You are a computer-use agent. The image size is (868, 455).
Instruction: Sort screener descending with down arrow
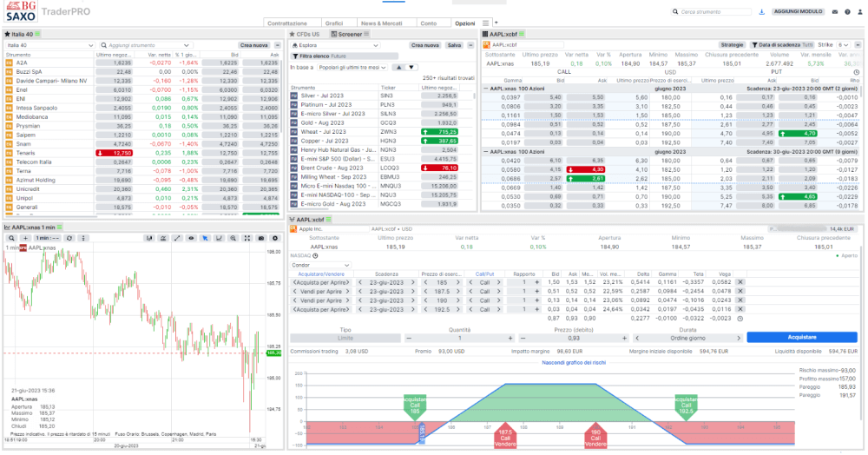click(411, 68)
